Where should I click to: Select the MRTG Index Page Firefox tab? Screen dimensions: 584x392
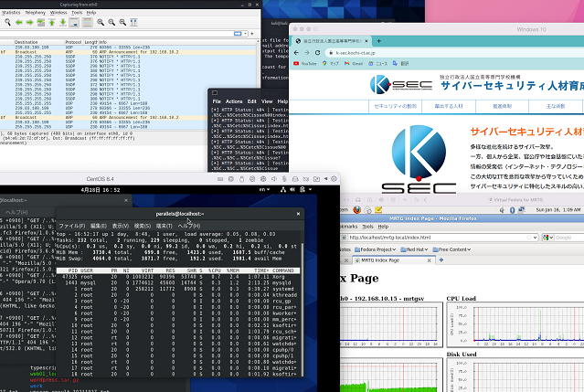pyautogui.click(x=393, y=260)
